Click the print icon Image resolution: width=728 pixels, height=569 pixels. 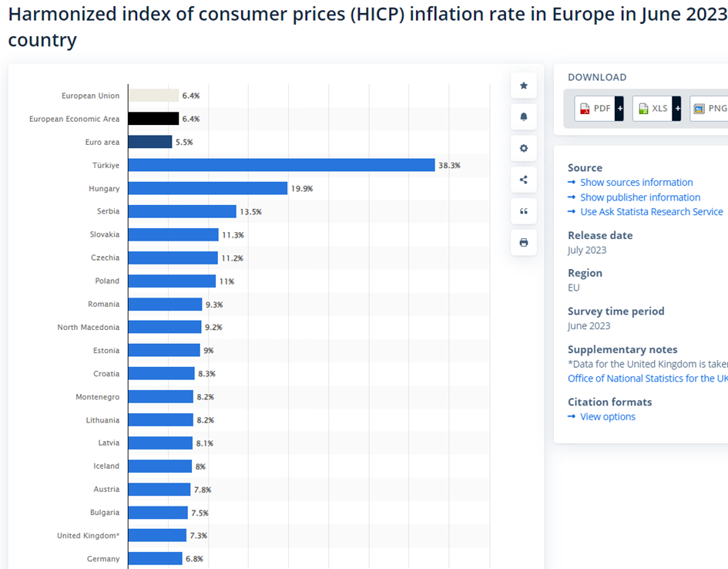524,242
